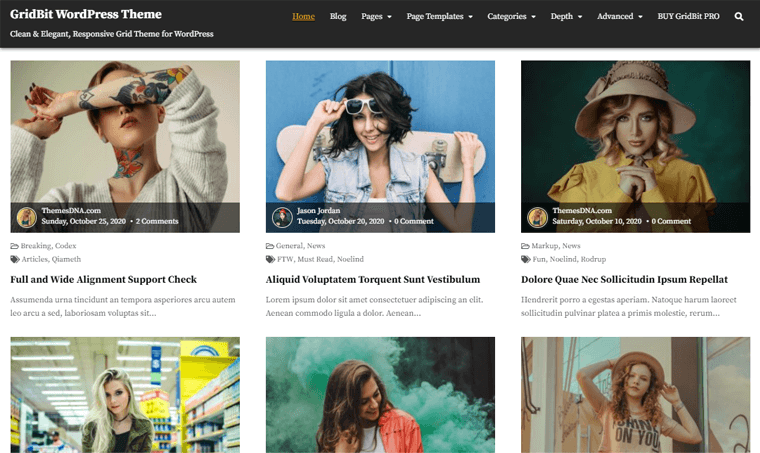The width and height of the screenshot is (760, 453).
Task: Click the Must Read tag link
Action: (x=315, y=259)
